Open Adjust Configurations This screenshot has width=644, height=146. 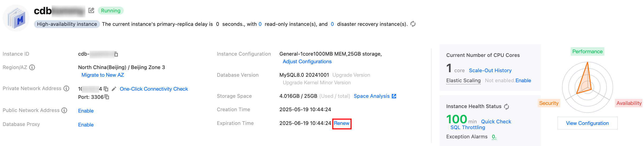pos(307,62)
